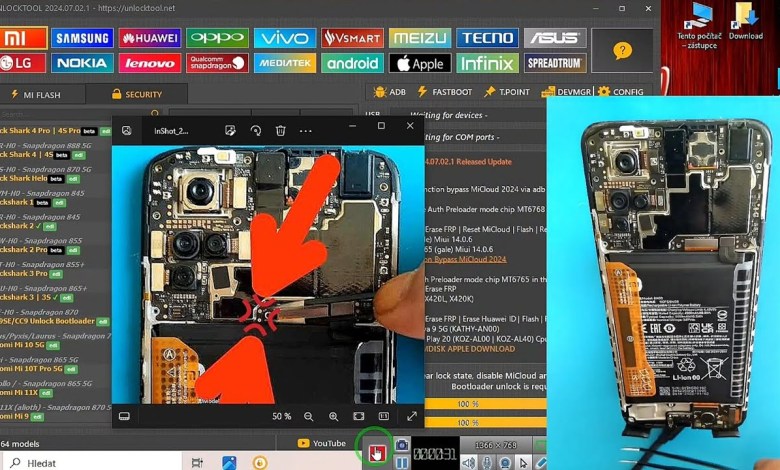Image resolution: width=780 pixels, height=470 pixels.
Task: Click the YouTube link at the bottom
Action: [321, 443]
